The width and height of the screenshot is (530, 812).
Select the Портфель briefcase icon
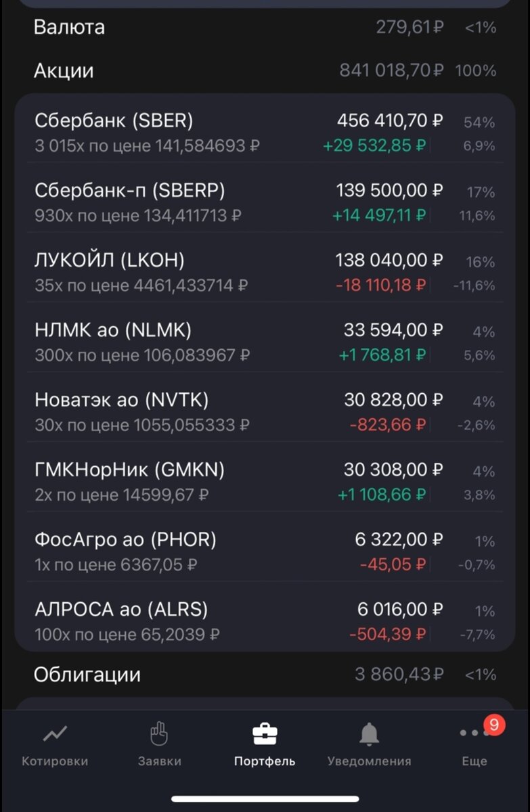[x=265, y=734]
